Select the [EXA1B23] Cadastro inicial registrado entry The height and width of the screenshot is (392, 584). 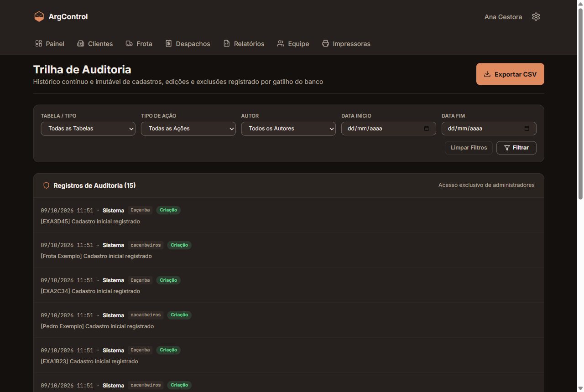[x=288, y=356]
